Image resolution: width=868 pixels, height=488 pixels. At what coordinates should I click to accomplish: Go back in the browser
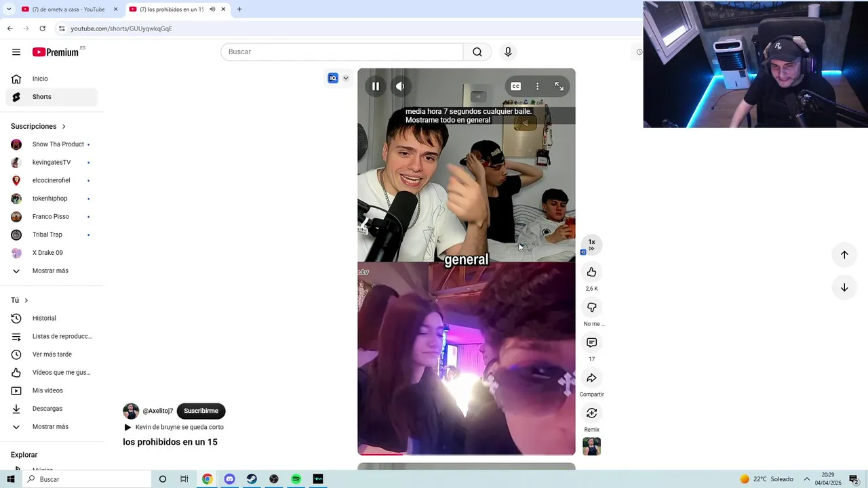(x=9, y=28)
